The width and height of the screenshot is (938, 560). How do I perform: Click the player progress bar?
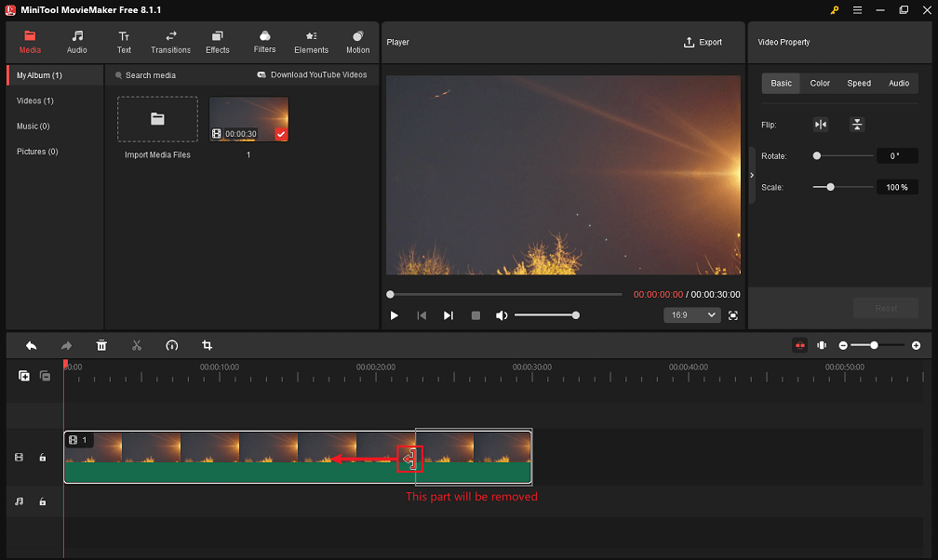click(x=506, y=294)
